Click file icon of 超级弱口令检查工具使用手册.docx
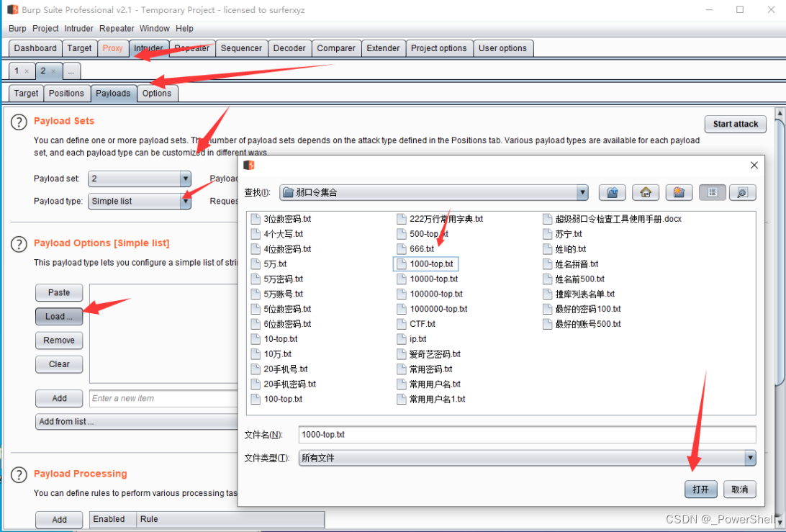 (x=547, y=219)
